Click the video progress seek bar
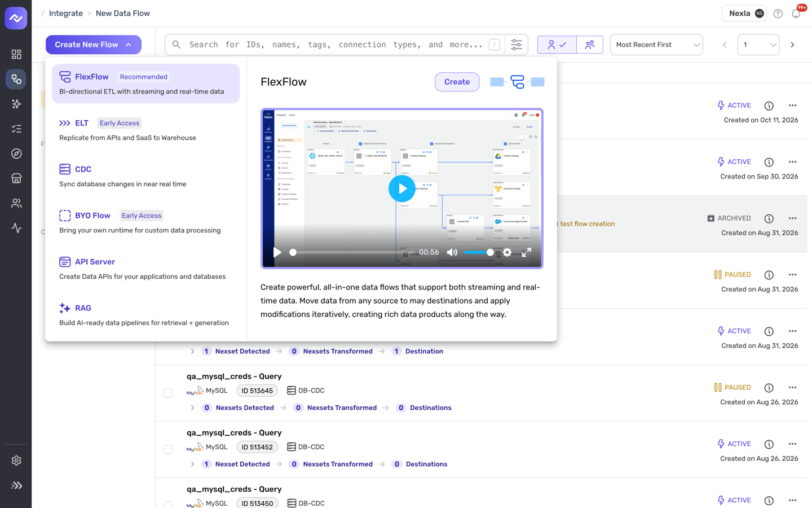Image resolution: width=812 pixels, height=508 pixels. pyautogui.click(x=352, y=252)
